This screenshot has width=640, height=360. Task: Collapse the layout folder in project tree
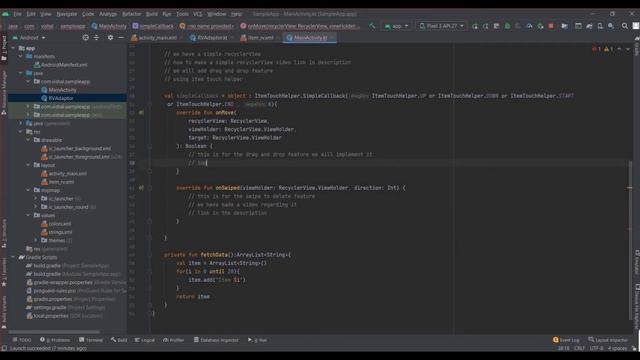(28, 165)
